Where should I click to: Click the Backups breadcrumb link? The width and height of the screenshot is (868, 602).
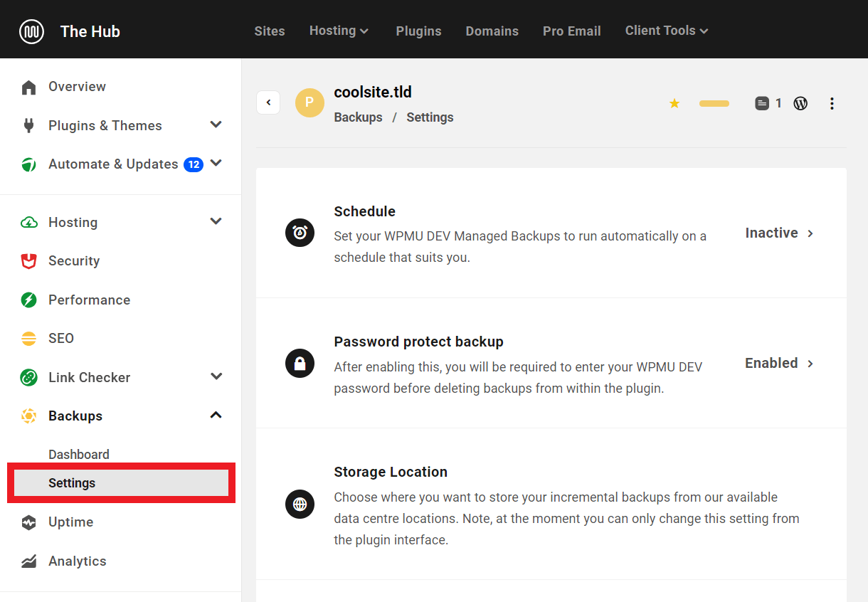tap(358, 117)
